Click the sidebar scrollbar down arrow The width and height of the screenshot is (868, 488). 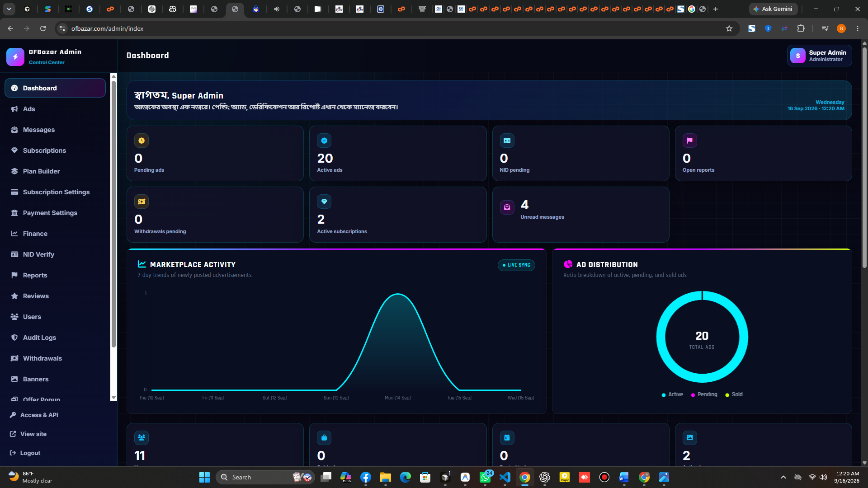[113, 398]
